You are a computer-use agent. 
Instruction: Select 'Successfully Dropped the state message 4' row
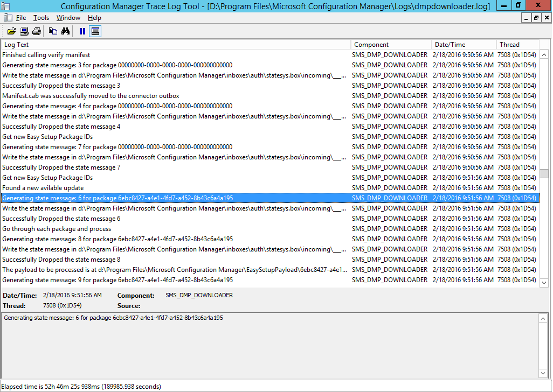click(x=270, y=127)
